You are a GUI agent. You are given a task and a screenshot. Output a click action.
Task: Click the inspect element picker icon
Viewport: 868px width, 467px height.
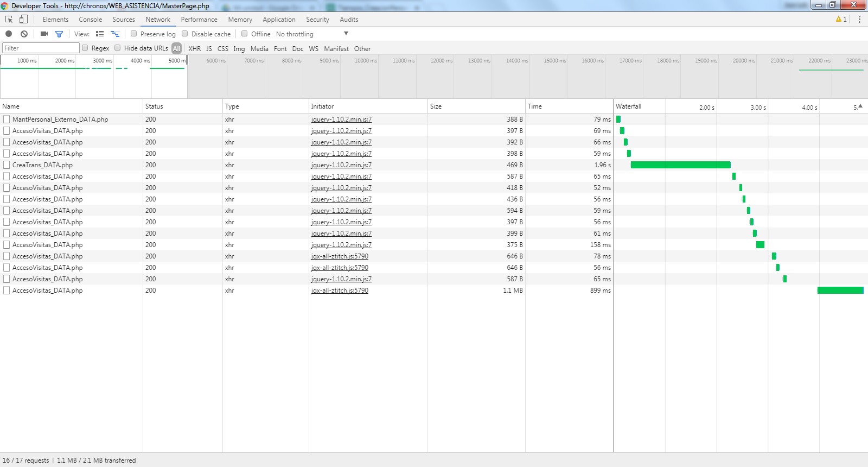coord(9,20)
